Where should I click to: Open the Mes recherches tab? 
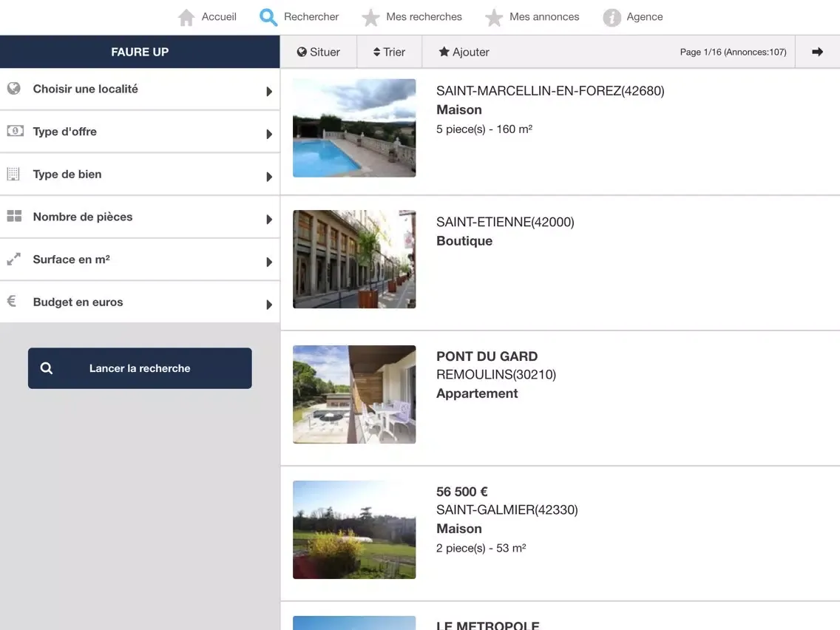click(x=411, y=17)
